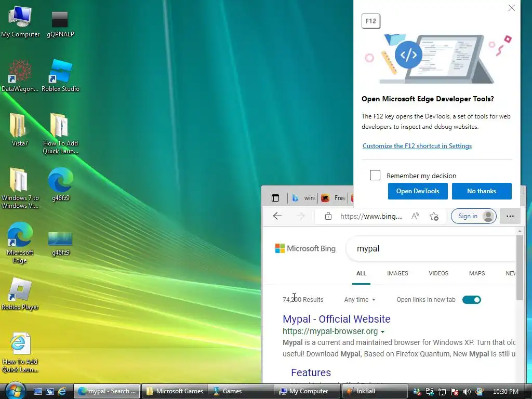532x399 pixels.
Task: Click the Windows Start orb
Action: point(15,391)
